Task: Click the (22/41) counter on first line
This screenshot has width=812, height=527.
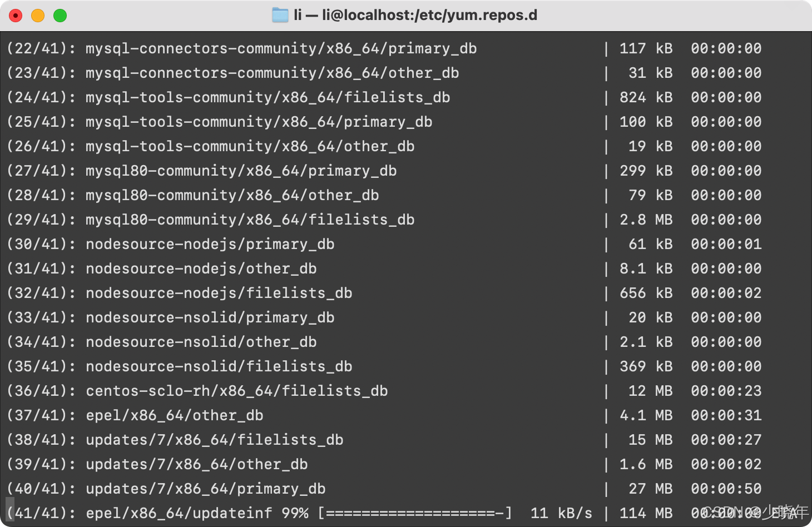Action: coord(41,49)
